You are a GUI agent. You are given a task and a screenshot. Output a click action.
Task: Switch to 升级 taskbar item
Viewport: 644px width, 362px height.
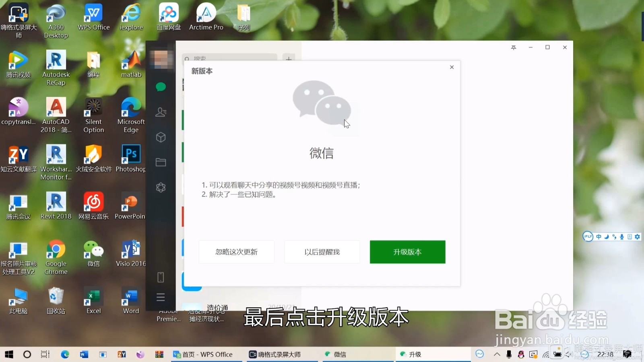point(433,354)
